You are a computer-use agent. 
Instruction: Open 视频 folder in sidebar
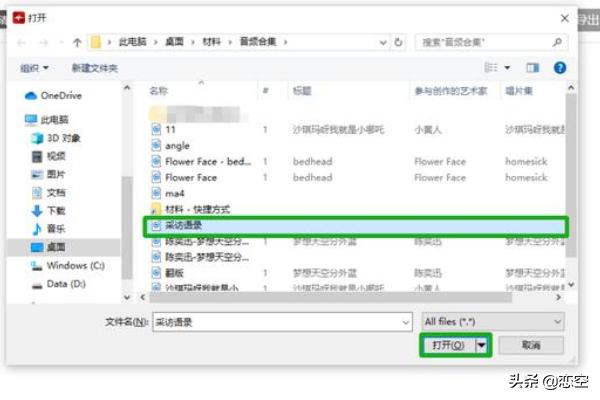(x=49, y=156)
